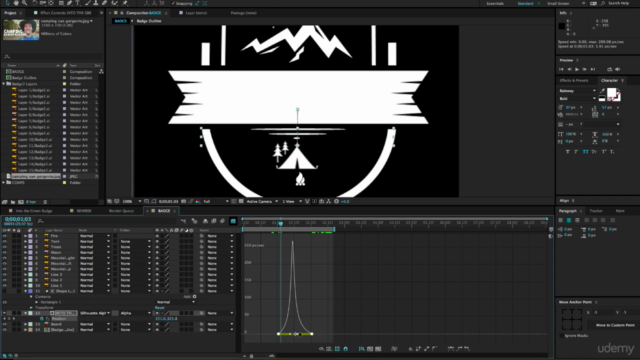Hide the Moon layer eye
The height and width of the screenshot is (360, 640).
click(x=4, y=253)
